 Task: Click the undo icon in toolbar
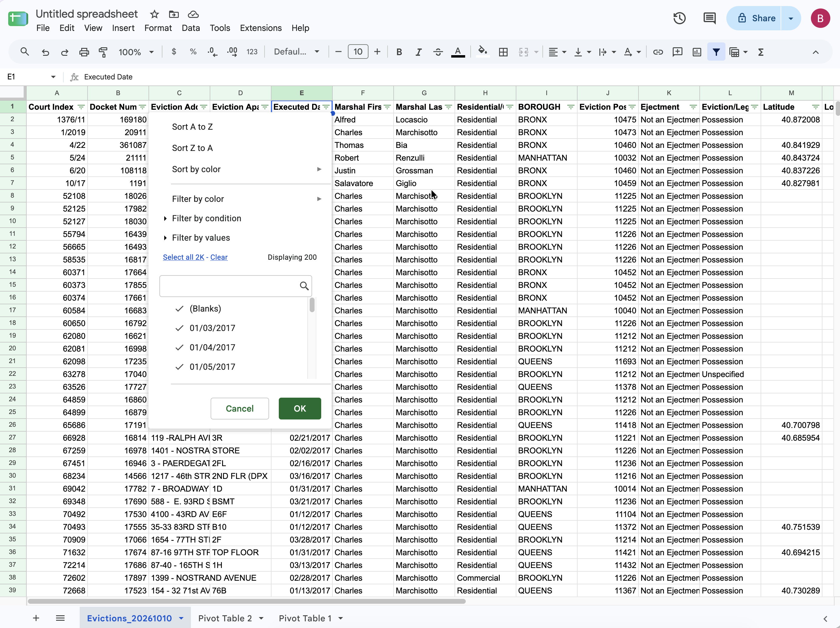tap(45, 52)
